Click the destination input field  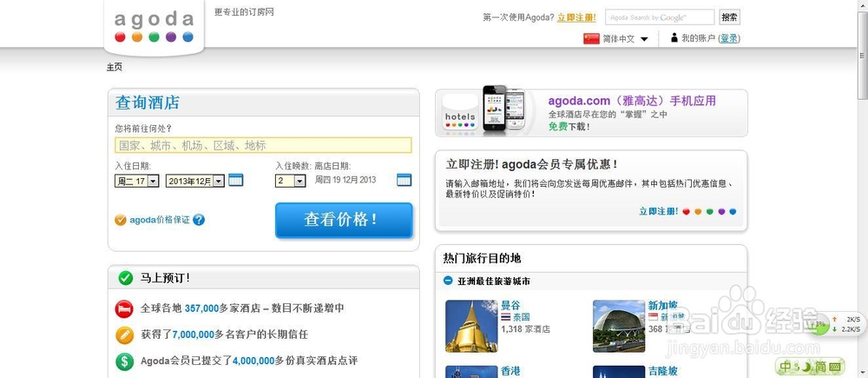263,145
